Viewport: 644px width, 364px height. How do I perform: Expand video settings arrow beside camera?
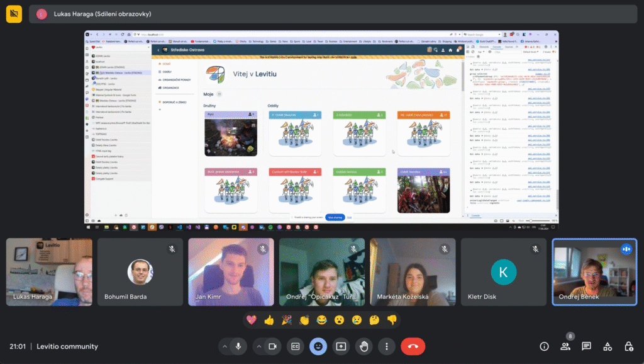[258, 346]
